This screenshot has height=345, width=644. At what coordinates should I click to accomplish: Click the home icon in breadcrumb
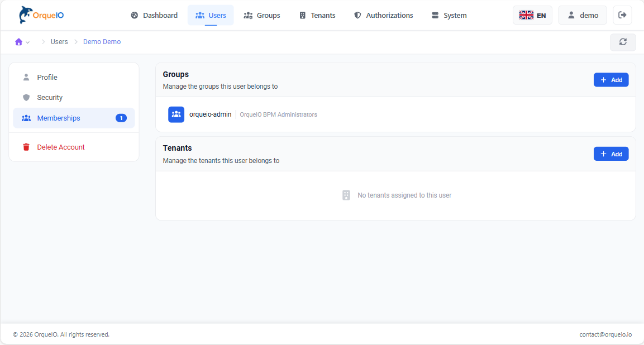pyautogui.click(x=19, y=42)
